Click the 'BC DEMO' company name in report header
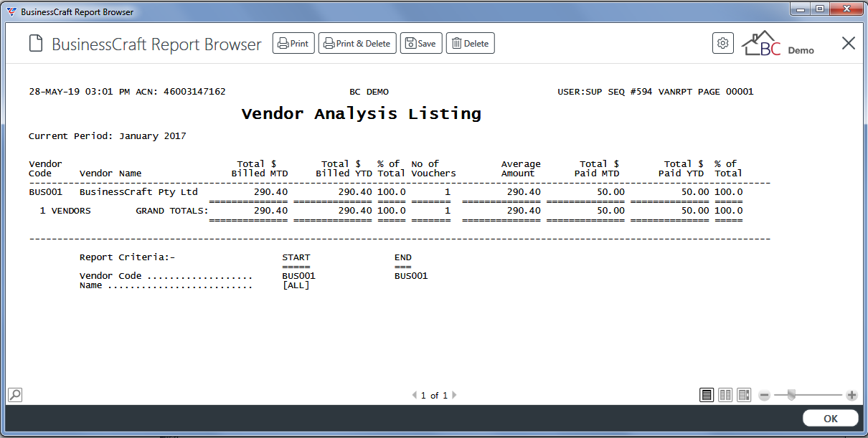The width and height of the screenshot is (868, 438). coord(369,92)
